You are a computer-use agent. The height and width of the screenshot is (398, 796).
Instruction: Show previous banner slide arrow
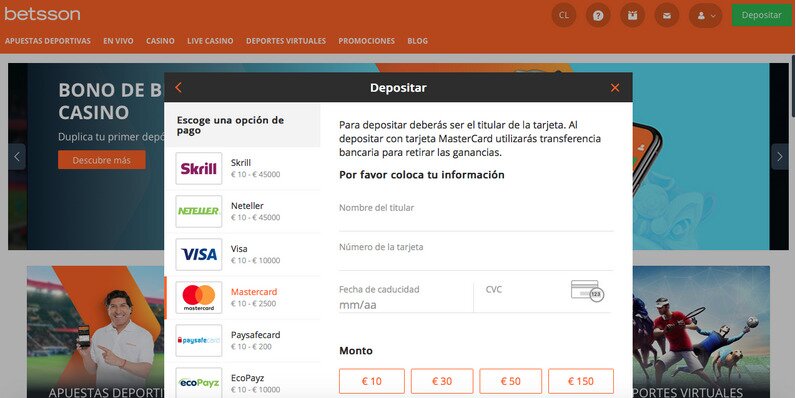click(17, 157)
